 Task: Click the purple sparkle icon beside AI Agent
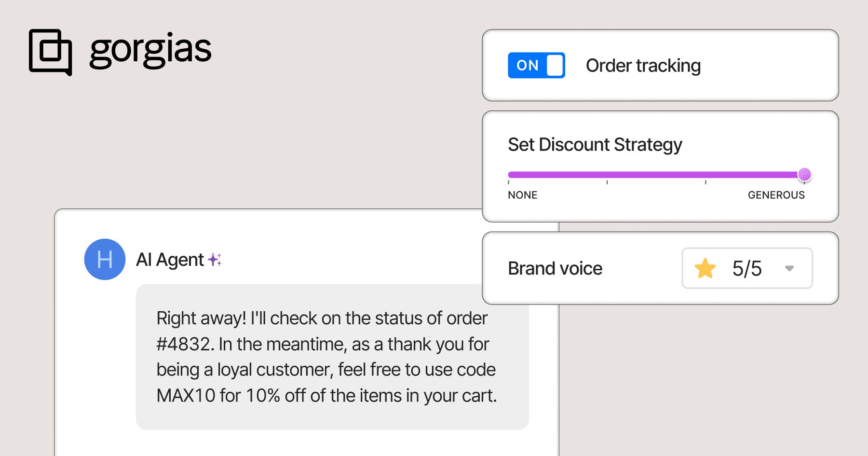pos(215,260)
